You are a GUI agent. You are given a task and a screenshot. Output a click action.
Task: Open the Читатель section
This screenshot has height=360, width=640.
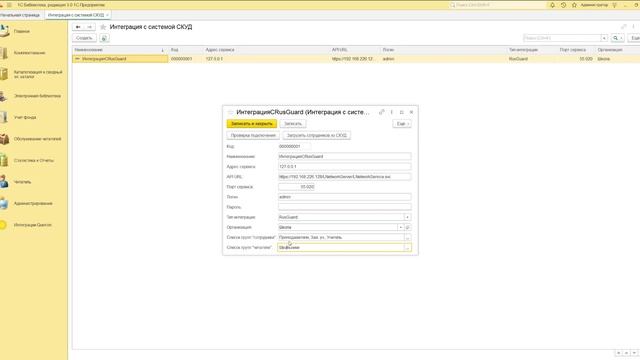click(x=22, y=182)
